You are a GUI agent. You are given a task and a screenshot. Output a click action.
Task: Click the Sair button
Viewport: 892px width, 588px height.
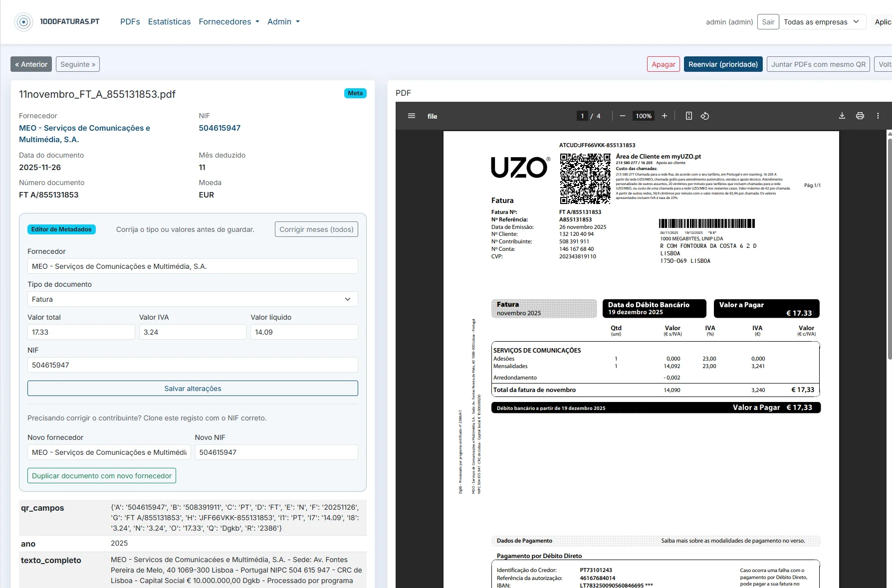click(x=768, y=22)
